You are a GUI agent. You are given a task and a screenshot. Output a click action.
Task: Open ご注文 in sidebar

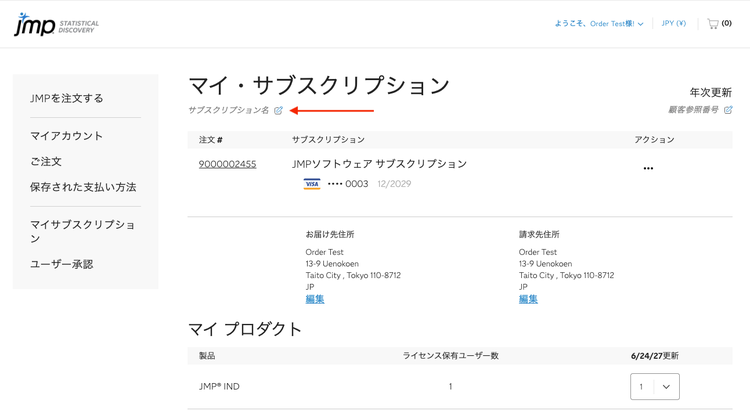46,162
